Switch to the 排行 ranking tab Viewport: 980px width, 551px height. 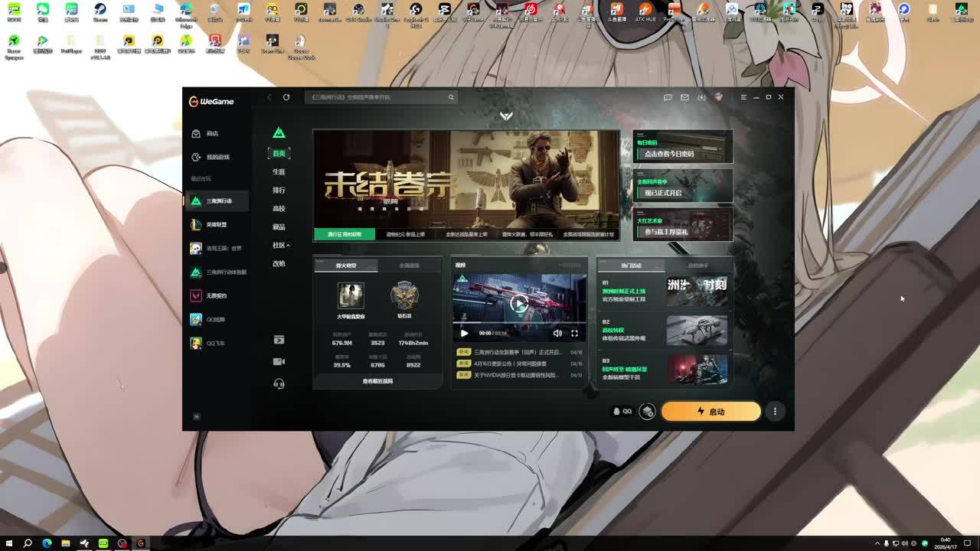279,190
